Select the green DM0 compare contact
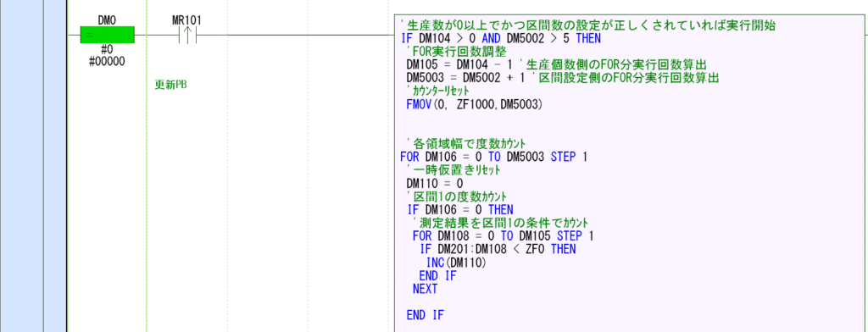The width and height of the screenshot is (868, 332). [x=108, y=35]
